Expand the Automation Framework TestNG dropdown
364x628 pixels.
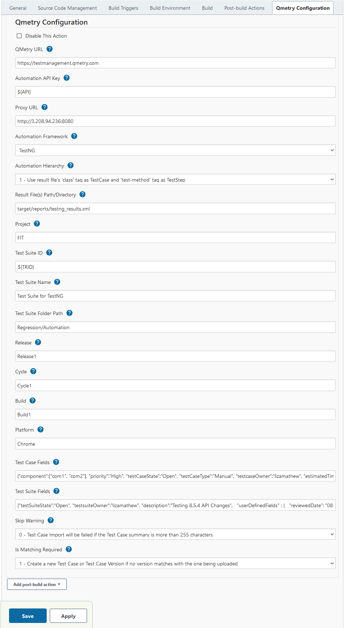click(175, 150)
